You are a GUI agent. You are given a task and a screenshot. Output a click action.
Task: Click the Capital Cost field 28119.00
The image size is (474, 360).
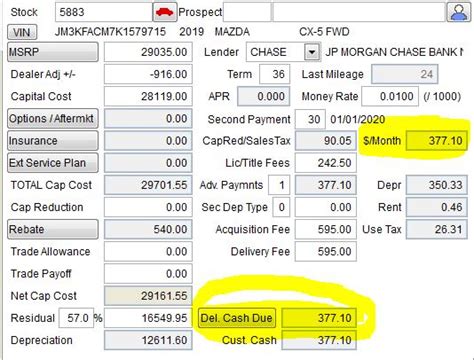click(x=148, y=96)
